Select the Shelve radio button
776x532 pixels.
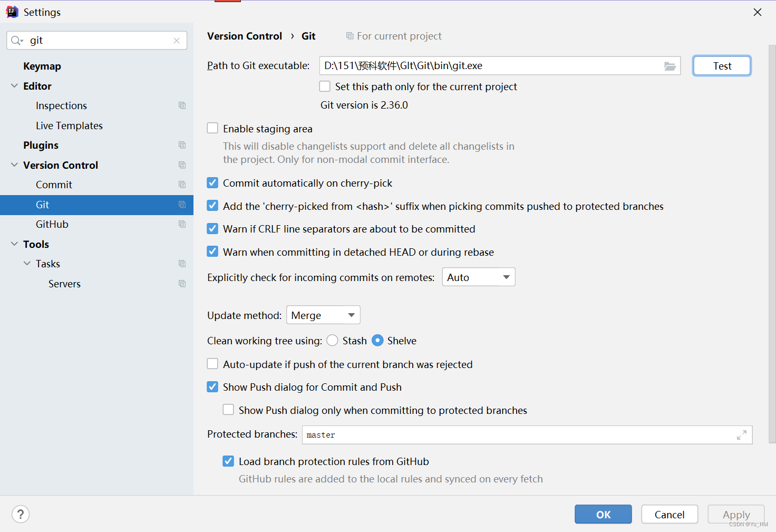377,341
